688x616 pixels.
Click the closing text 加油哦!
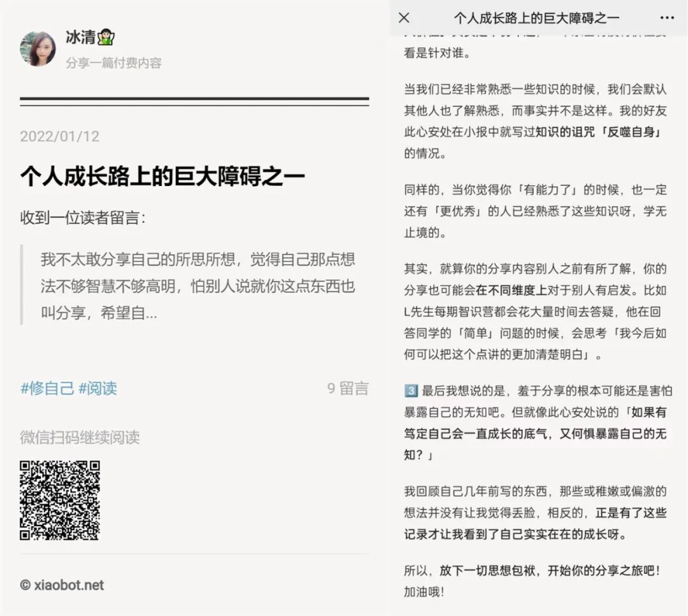pyautogui.click(x=424, y=592)
